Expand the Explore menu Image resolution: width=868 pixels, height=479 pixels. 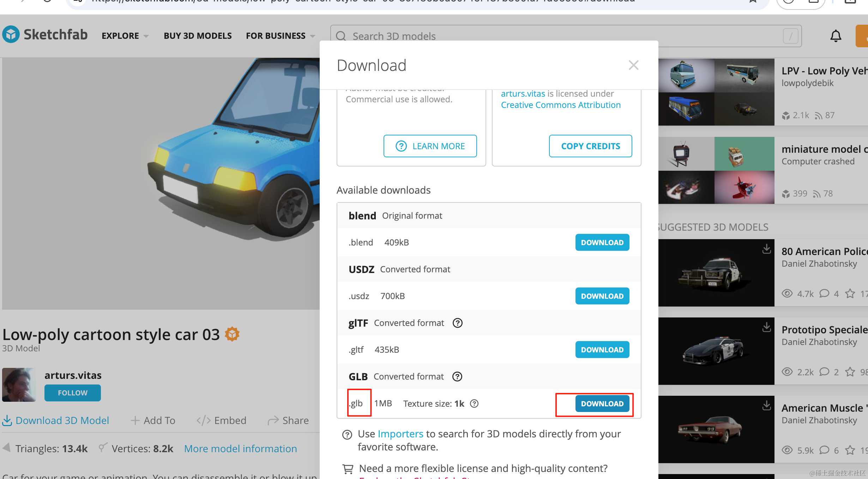pos(125,36)
